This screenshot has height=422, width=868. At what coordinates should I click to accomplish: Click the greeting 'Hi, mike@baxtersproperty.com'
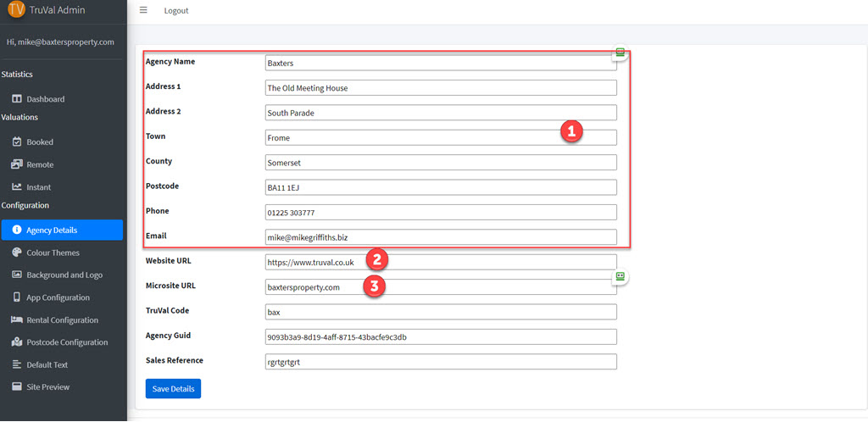point(60,42)
